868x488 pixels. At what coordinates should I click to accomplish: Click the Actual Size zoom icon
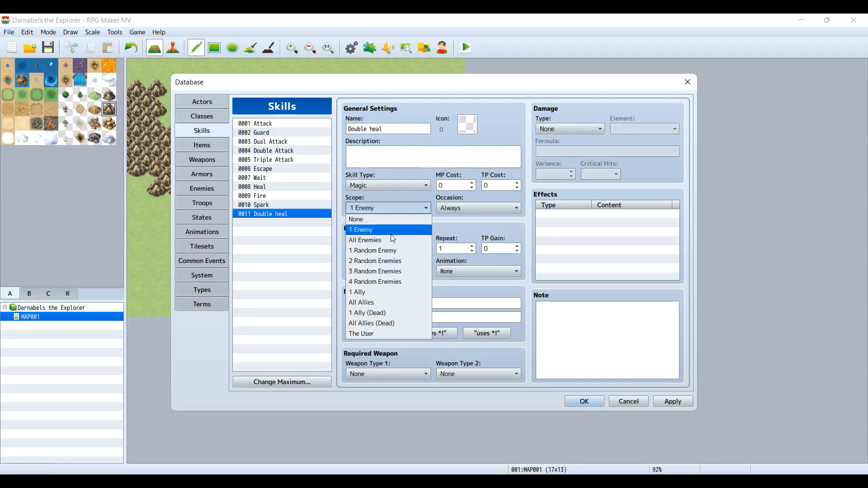(328, 47)
